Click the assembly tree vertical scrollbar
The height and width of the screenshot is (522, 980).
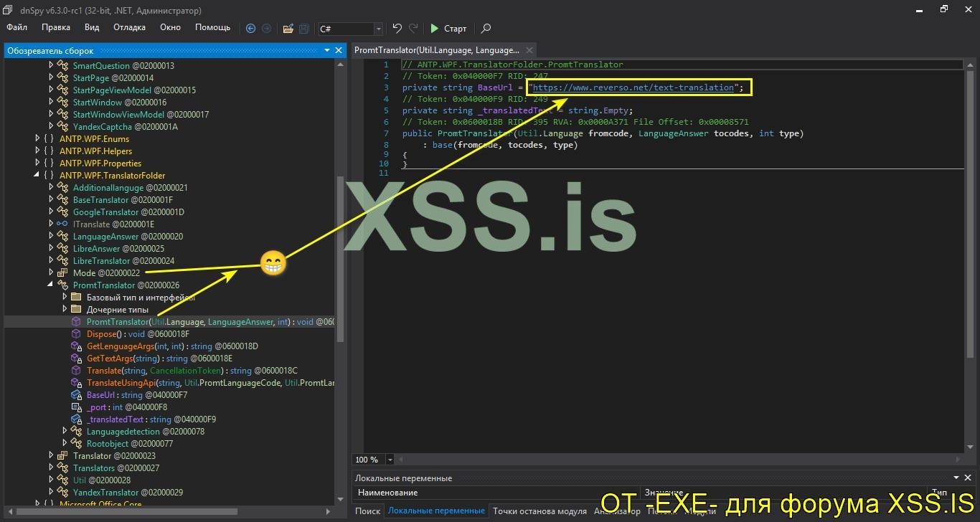341,258
